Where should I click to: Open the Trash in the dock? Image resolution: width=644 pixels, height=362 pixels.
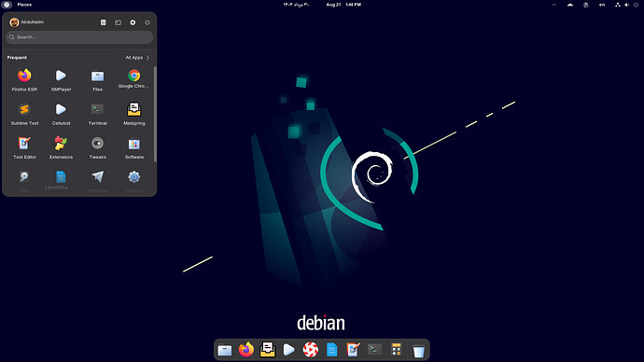[x=418, y=351]
